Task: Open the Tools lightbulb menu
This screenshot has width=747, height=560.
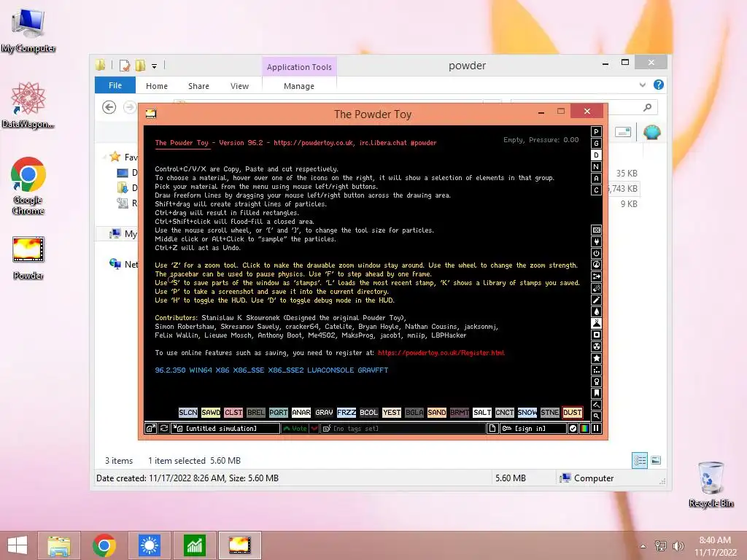Action: [x=596, y=381]
